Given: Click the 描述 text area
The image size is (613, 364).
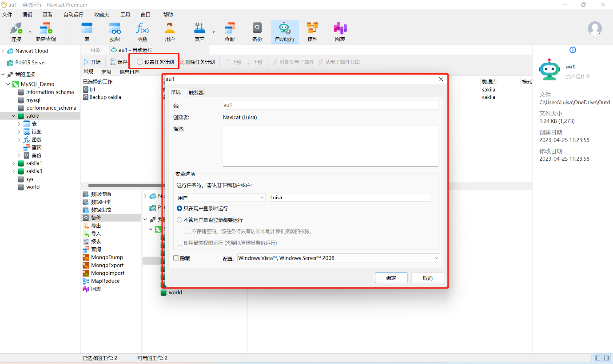Looking at the screenshot, I should [x=330, y=146].
